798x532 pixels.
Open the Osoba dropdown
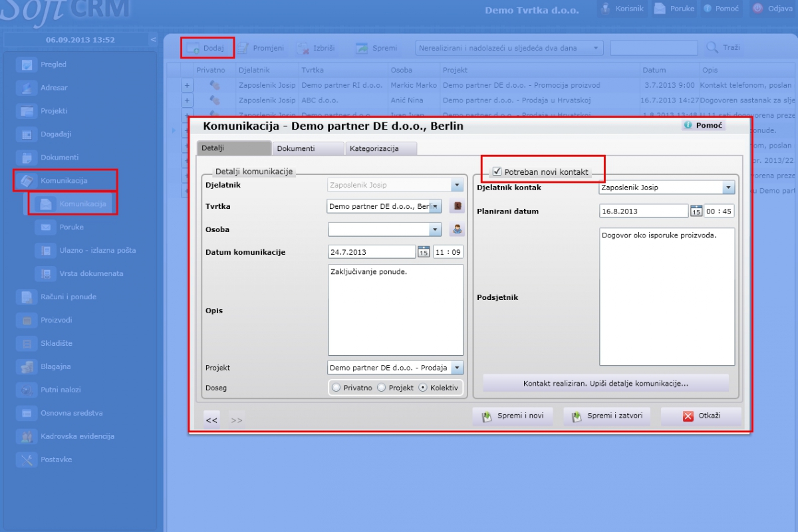(435, 229)
